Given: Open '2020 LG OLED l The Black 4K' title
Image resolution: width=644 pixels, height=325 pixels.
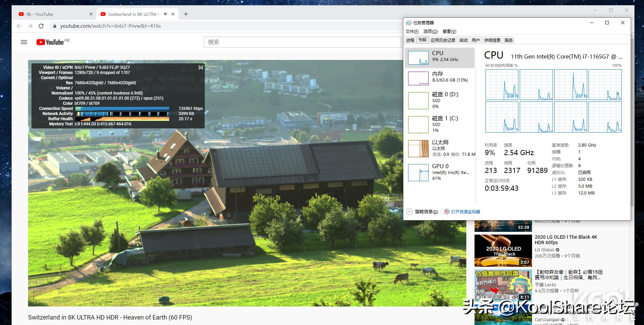Looking at the screenshot, I should click(x=566, y=240).
